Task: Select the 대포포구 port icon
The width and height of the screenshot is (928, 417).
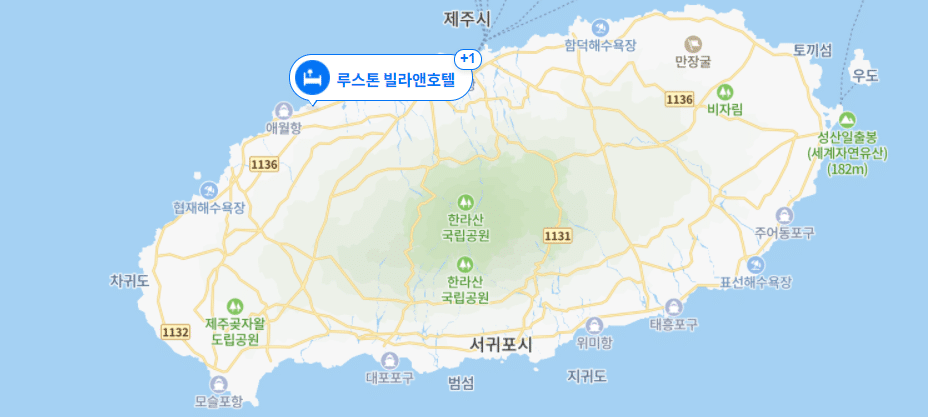Action: point(389,360)
